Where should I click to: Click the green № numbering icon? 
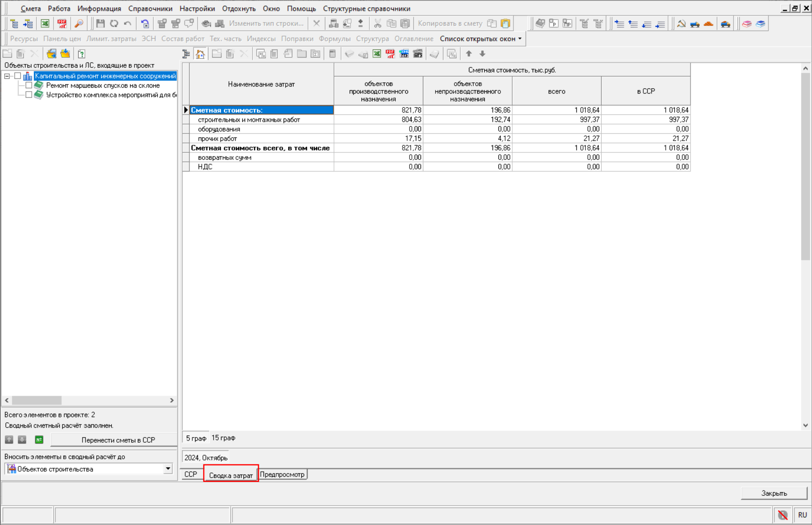pos(39,440)
